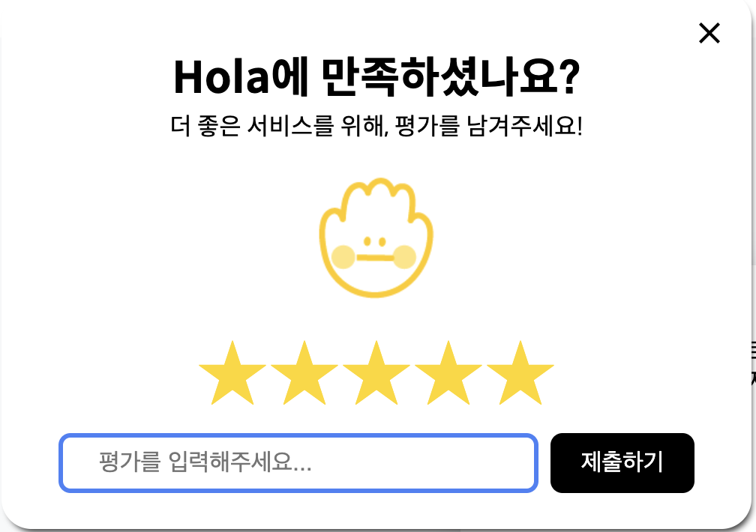
Task: Choose the fourth star
Action: point(448,372)
